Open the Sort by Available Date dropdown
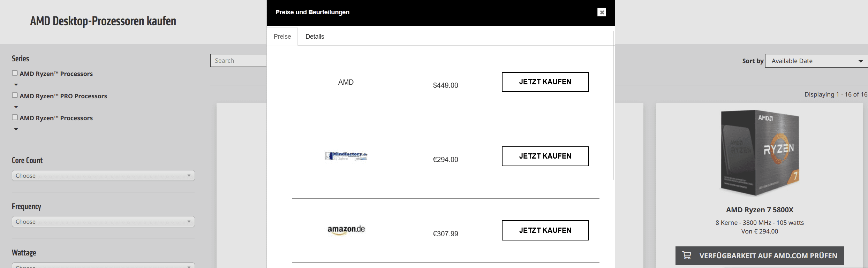This screenshot has height=268, width=868. pyautogui.click(x=816, y=61)
